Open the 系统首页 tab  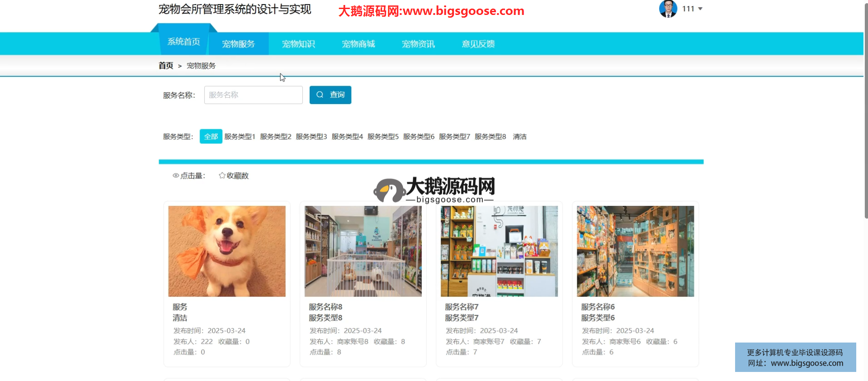pos(184,42)
